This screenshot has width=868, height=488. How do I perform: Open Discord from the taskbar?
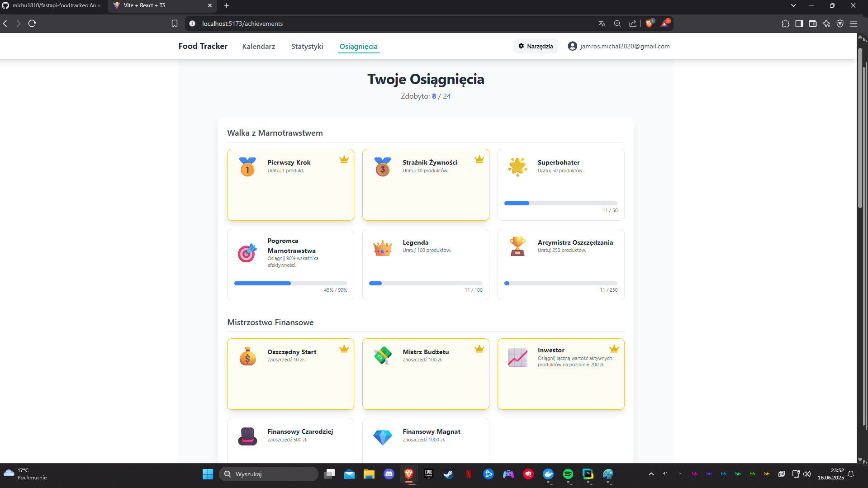tap(389, 474)
